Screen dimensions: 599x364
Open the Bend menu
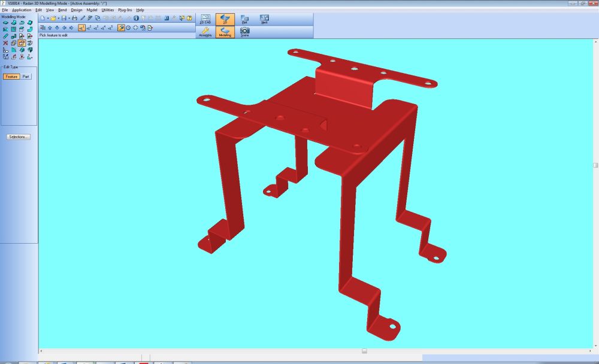pos(62,10)
